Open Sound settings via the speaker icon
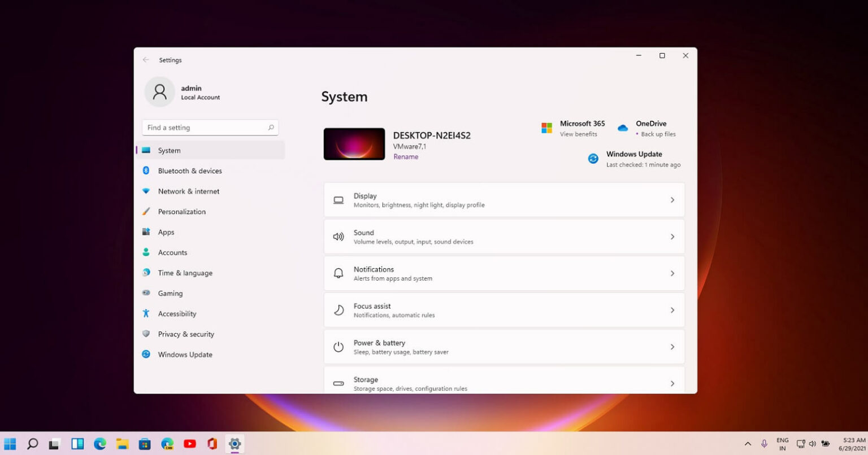The width and height of the screenshot is (868, 455). pyautogui.click(x=338, y=237)
